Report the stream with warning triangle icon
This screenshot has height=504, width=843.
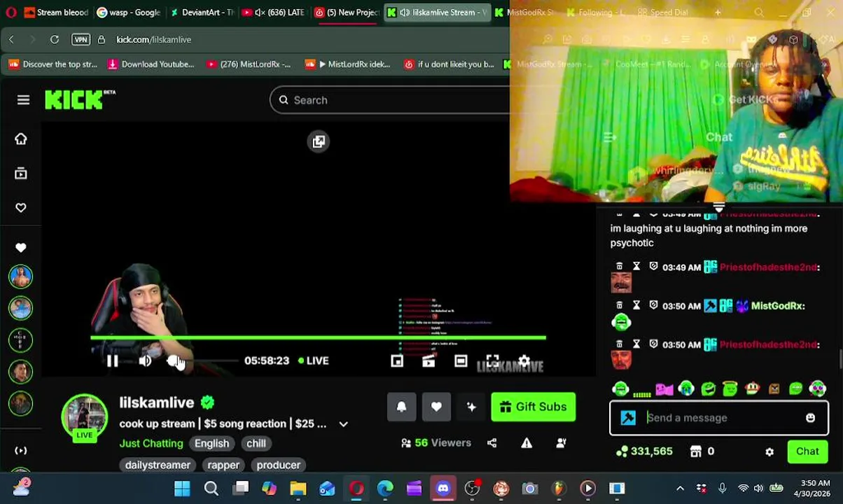point(527,442)
